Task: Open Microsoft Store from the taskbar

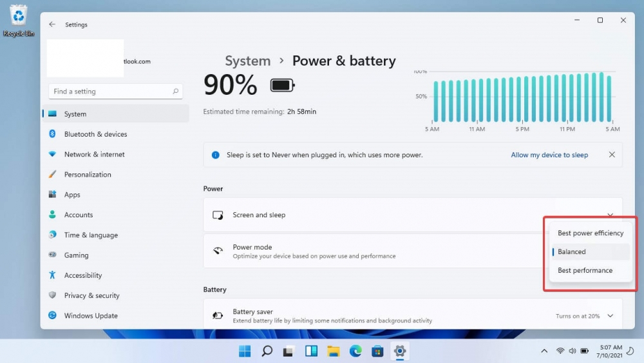Action: [x=377, y=351]
